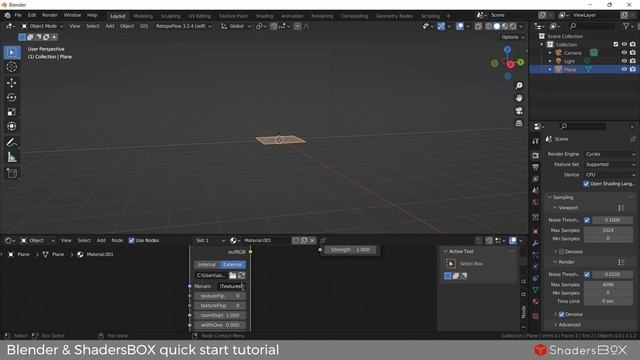The width and height of the screenshot is (640, 360).
Task: Select the Annotate tool
Action: pyautogui.click(x=12, y=142)
